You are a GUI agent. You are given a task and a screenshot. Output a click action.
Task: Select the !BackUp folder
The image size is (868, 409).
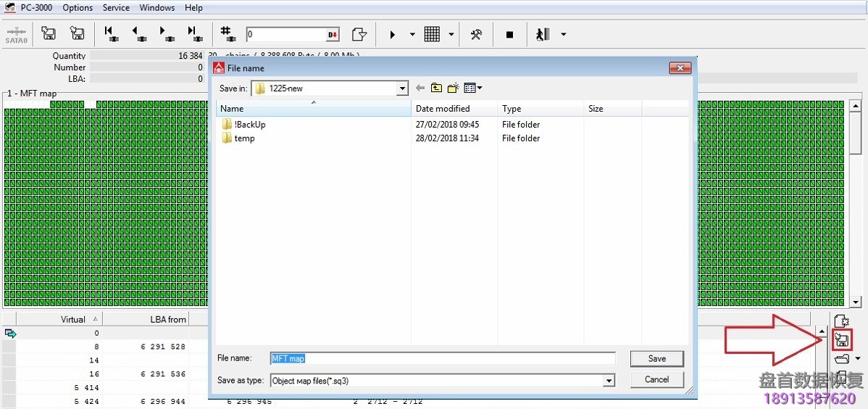pos(244,125)
